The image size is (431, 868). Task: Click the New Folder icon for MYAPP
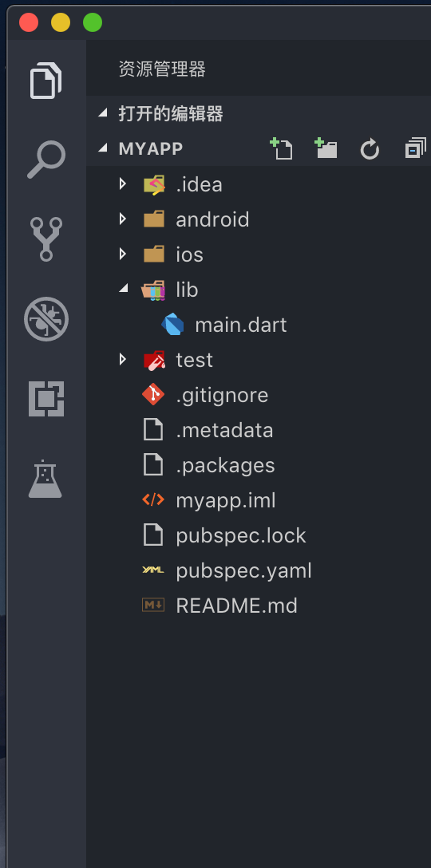click(x=326, y=148)
